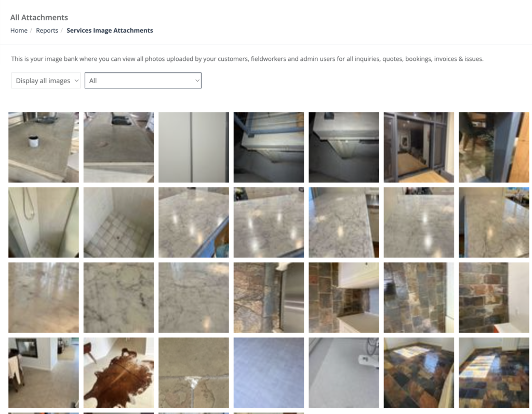Open the 'Display all images' dropdown
The width and height of the screenshot is (532, 414).
[x=46, y=81]
